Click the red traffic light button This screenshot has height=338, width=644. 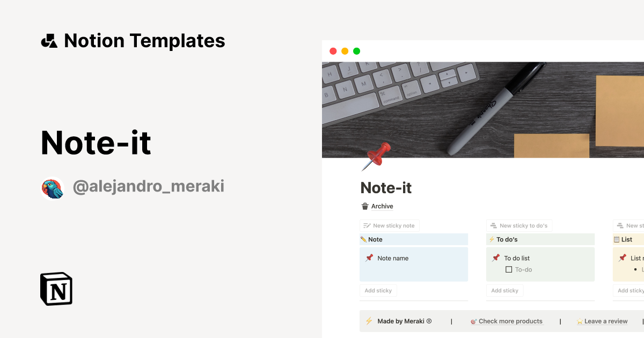tap(333, 50)
